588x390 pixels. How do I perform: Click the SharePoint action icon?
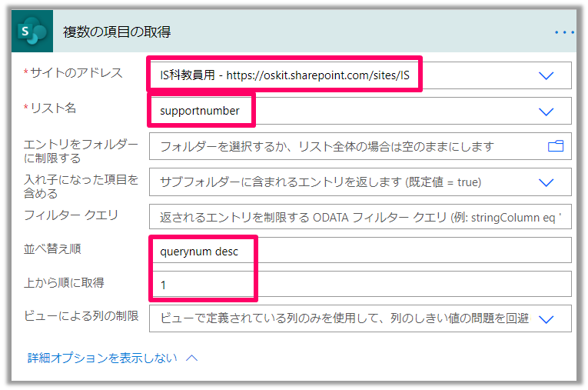(32, 32)
